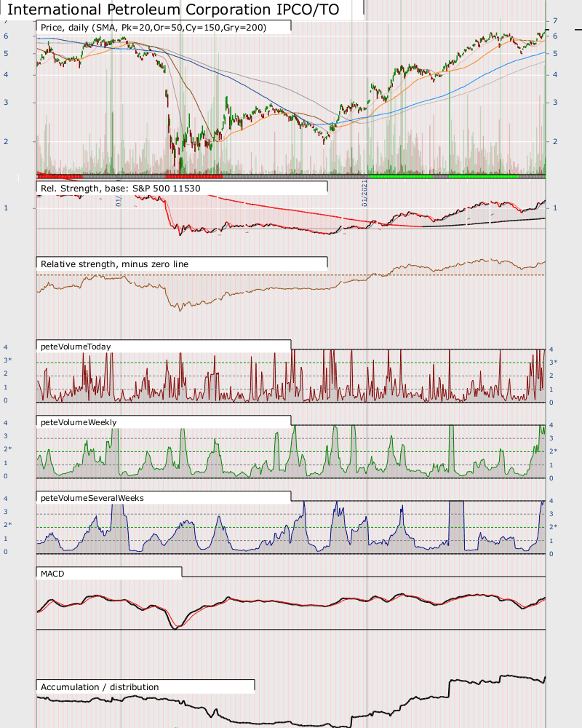Click the 1 value on Rel. Strength left axis
The width and height of the screenshot is (582, 728).
pos(6,208)
